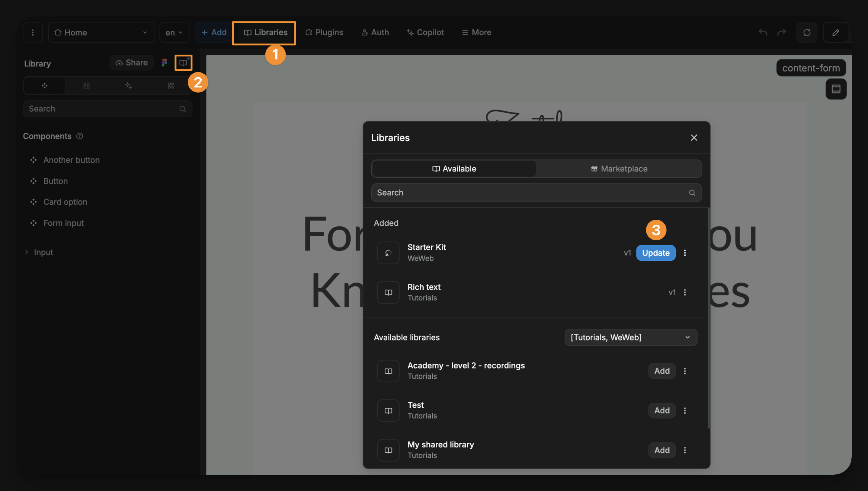Image resolution: width=868 pixels, height=491 pixels.
Task: Open the More menu in the top bar
Action: click(x=476, y=32)
